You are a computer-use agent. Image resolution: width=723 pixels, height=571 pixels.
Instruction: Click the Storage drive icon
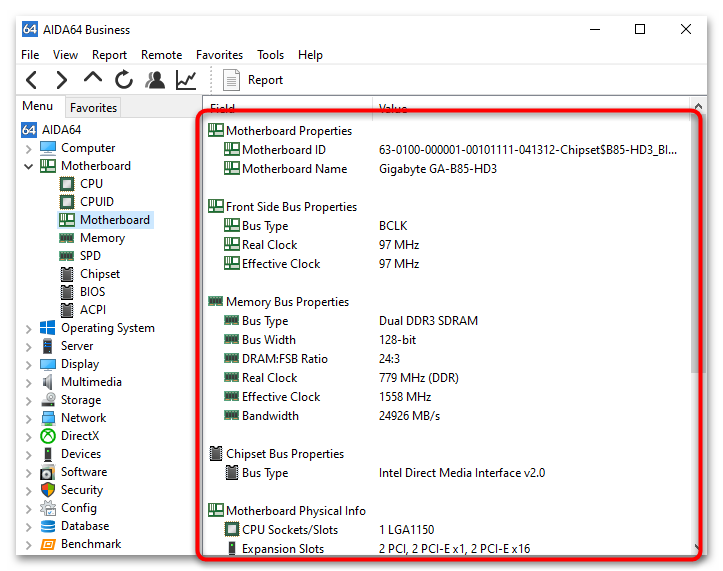47,399
